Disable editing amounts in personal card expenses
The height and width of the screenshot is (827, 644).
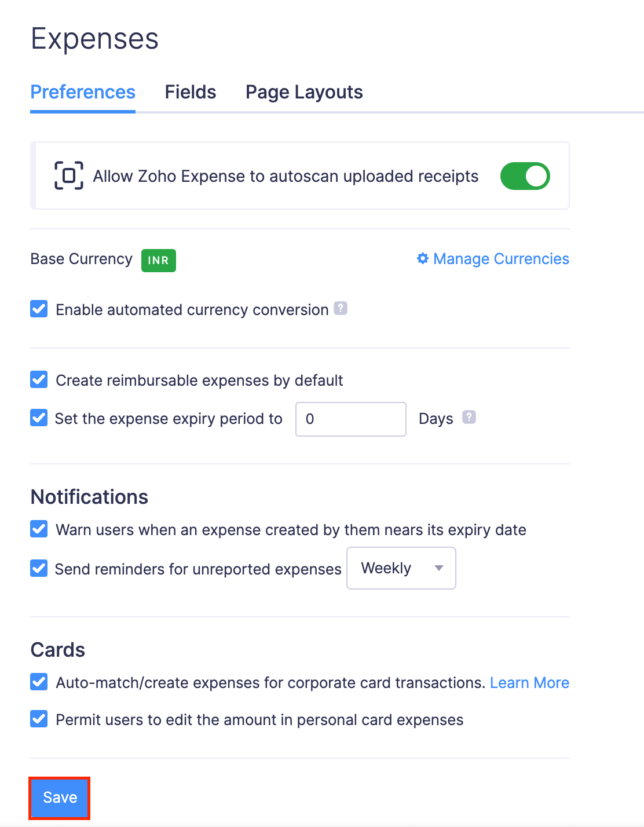tap(38, 719)
